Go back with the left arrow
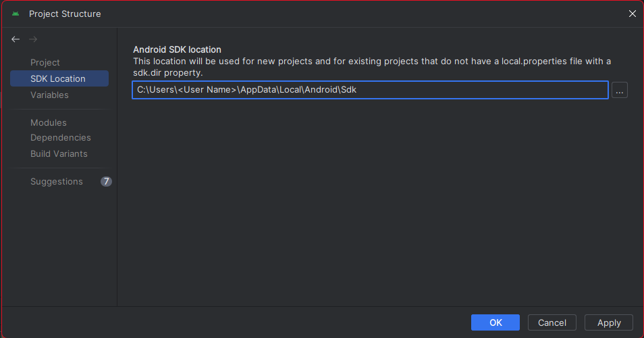644x338 pixels. pyautogui.click(x=16, y=39)
